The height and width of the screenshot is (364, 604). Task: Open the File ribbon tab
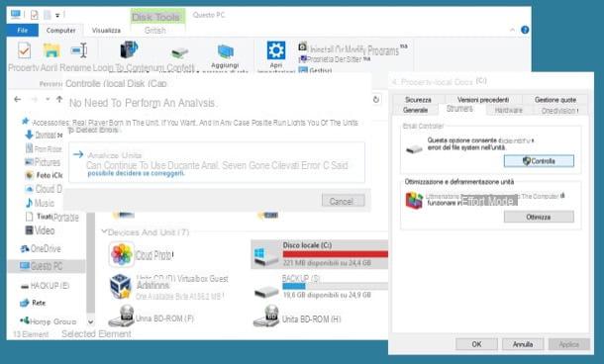click(x=23, y=30)
